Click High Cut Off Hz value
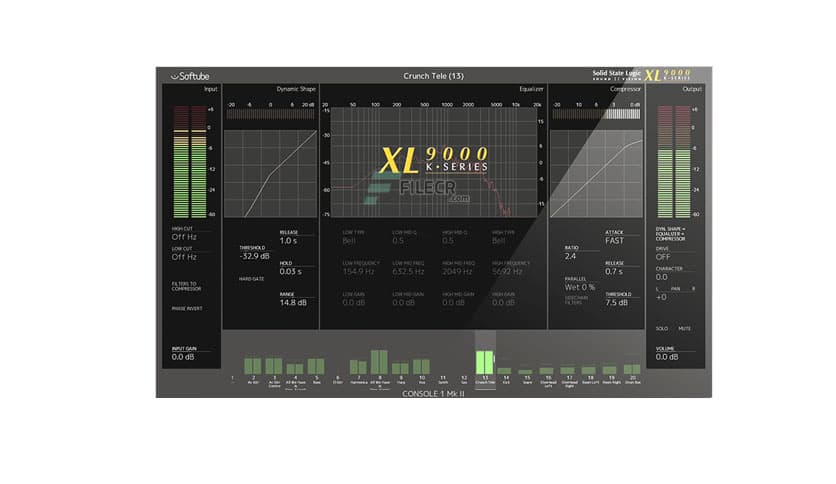 (x=184, y=237)
